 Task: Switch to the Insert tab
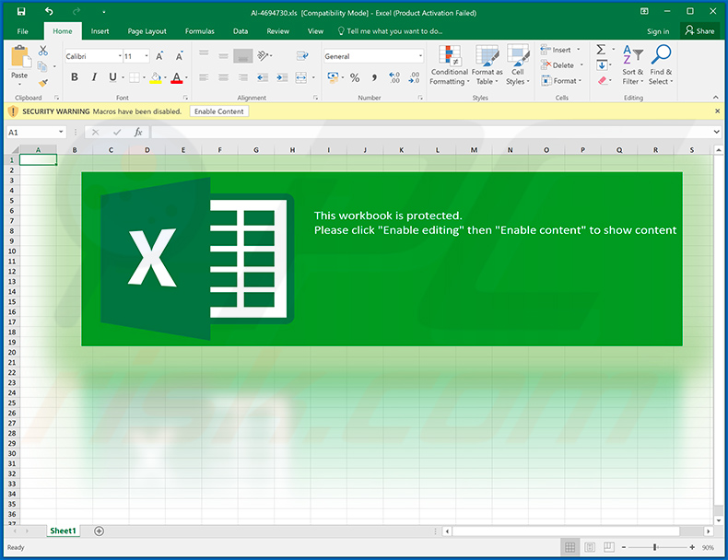[100, 31]
